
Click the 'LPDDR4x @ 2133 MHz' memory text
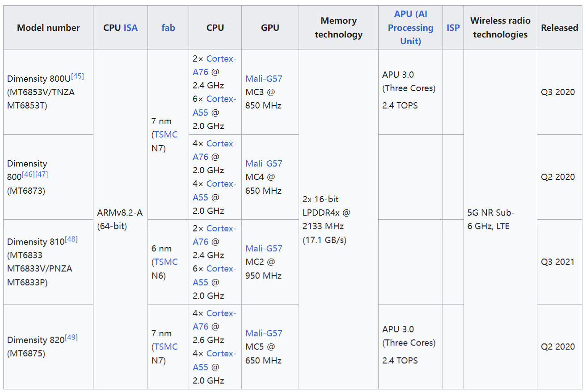coord(327,219)
